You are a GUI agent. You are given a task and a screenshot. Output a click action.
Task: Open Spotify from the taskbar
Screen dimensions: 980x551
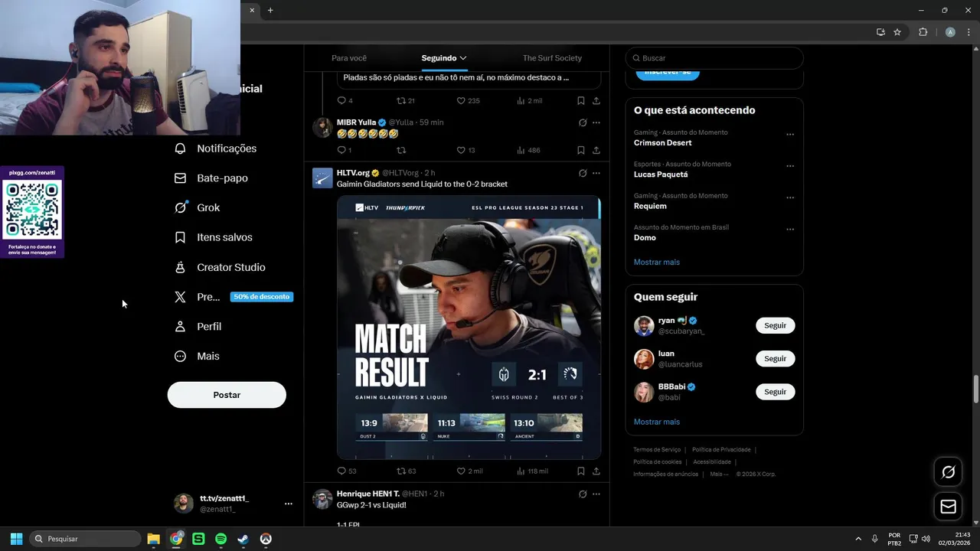pos(220,539)
